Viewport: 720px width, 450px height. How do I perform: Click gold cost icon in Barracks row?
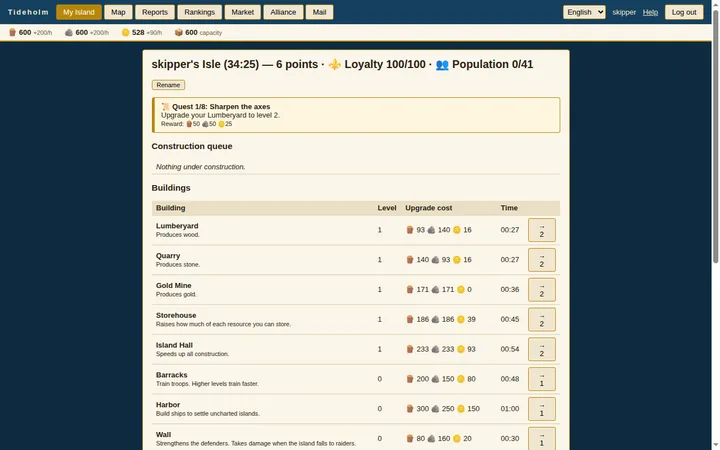(461, 379)
